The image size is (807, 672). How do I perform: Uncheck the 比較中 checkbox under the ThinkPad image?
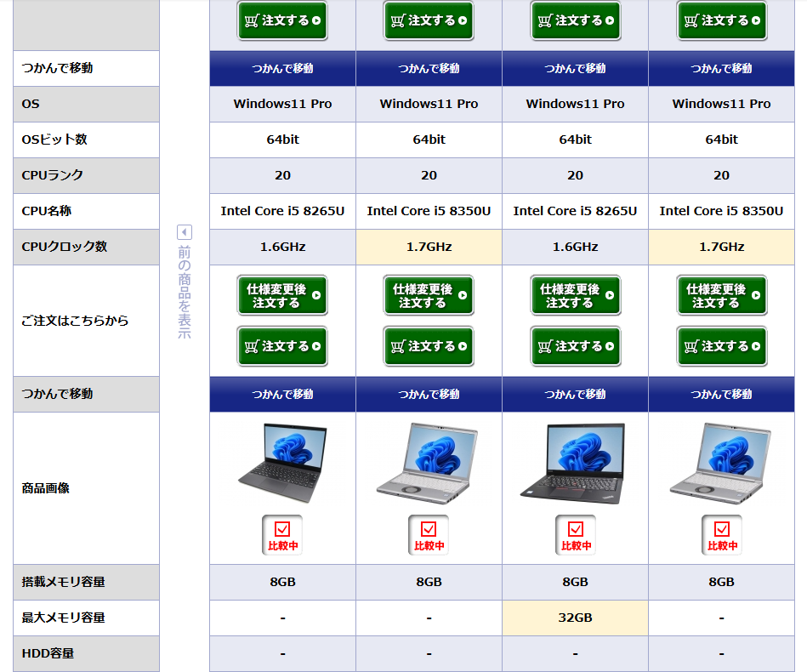(x=575, y=535)
